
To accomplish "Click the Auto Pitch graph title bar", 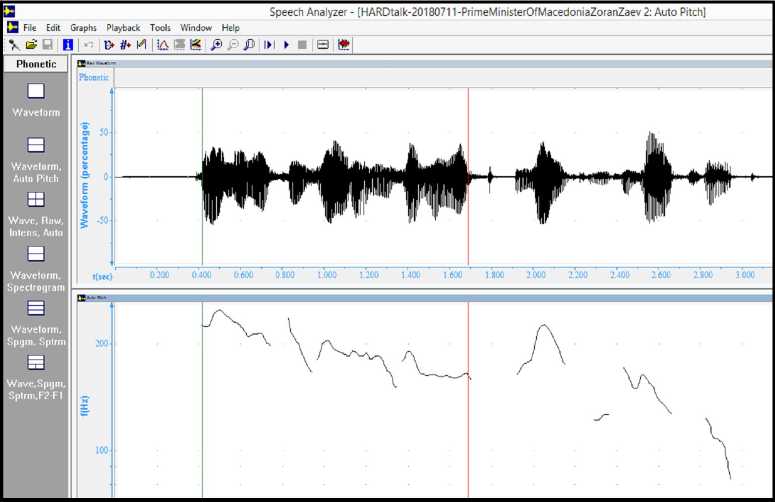I will (x=420, y=298).
